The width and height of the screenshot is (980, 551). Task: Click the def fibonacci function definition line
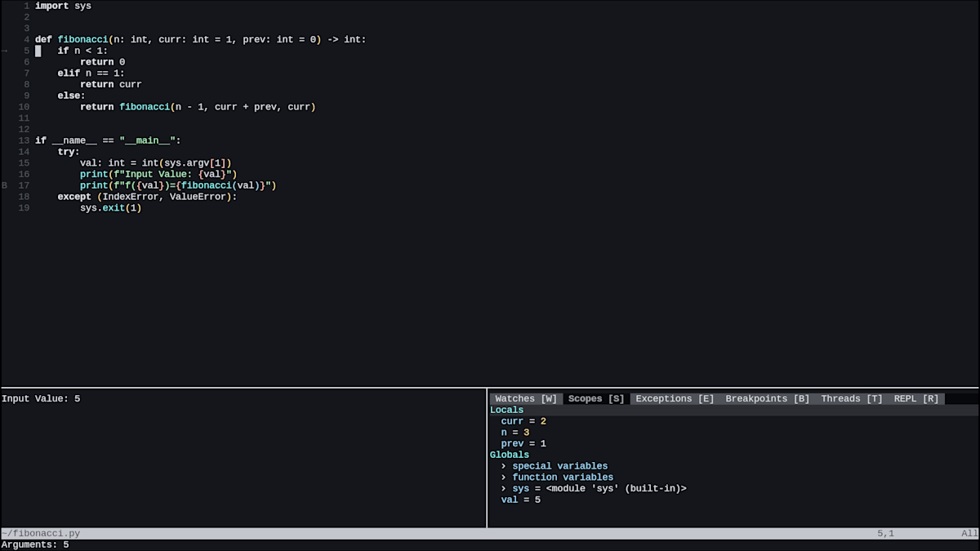click(201, 40)
